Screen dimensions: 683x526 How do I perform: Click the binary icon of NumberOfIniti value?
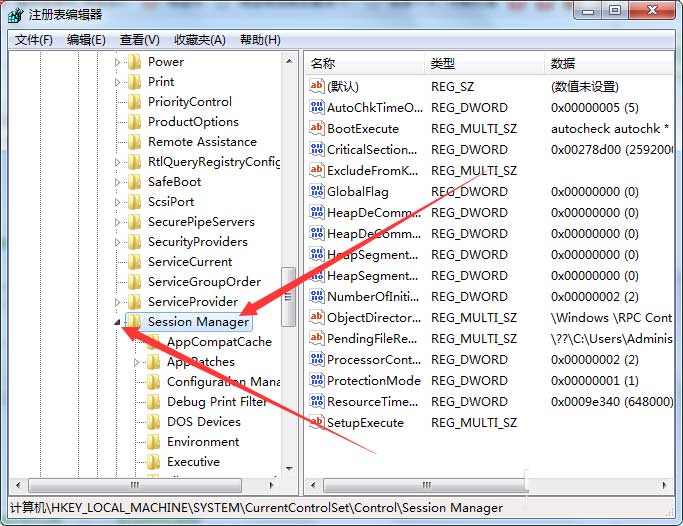(317, 296)
